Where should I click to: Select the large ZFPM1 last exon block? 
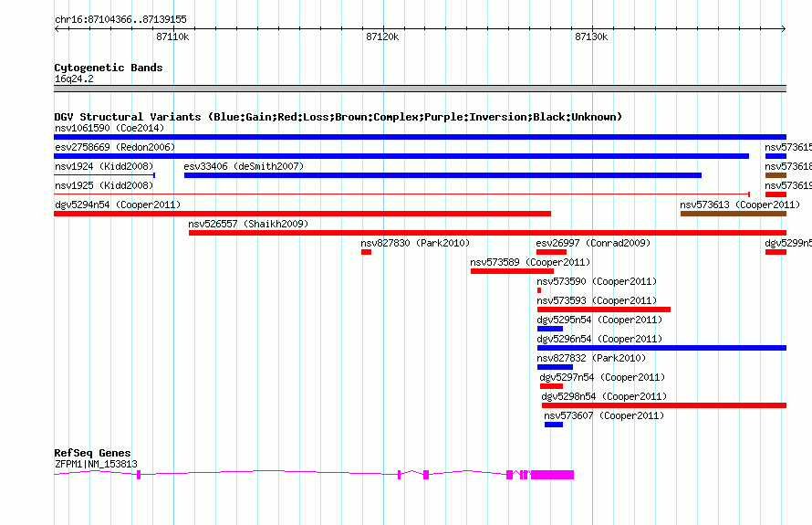click(x=552, y=474)
